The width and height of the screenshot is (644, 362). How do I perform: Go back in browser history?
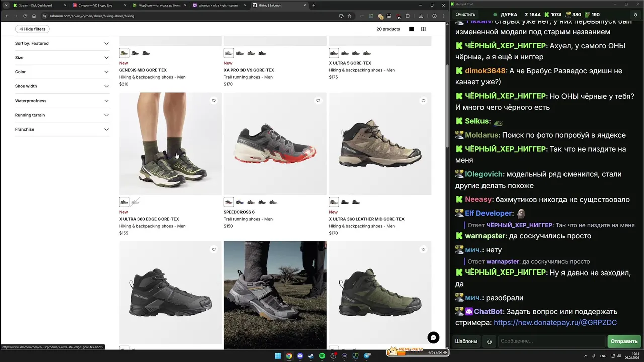7,16
